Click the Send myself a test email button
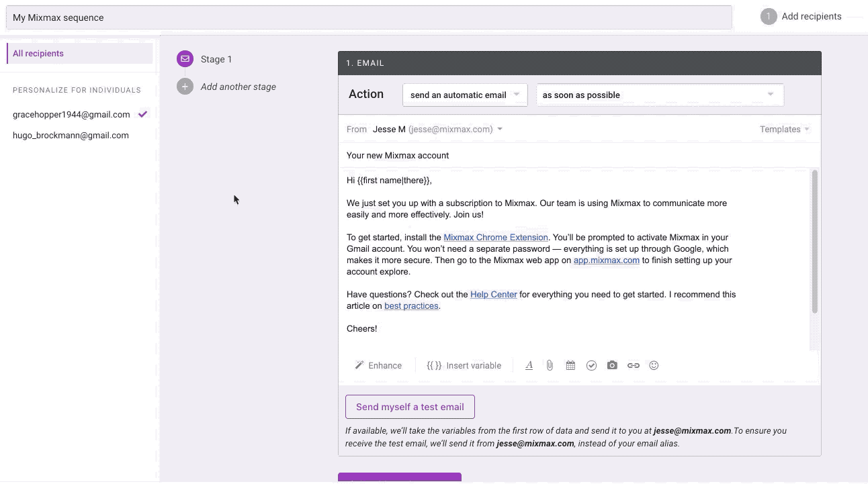Viewport: 868px width, 484px height. click(x=410, y=407)
